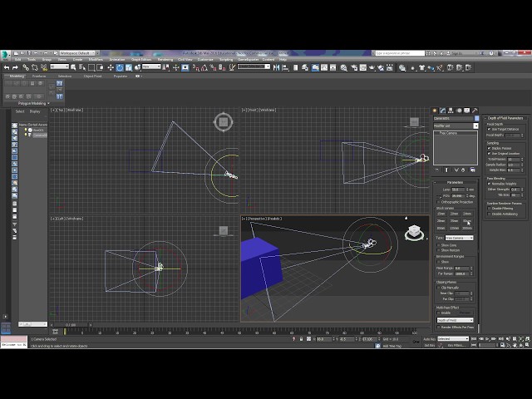Image resolution: width=532 pixels, height=399 pixels.
Task: Open the reference coordinate system View dropdown
Action: point(151,66)
